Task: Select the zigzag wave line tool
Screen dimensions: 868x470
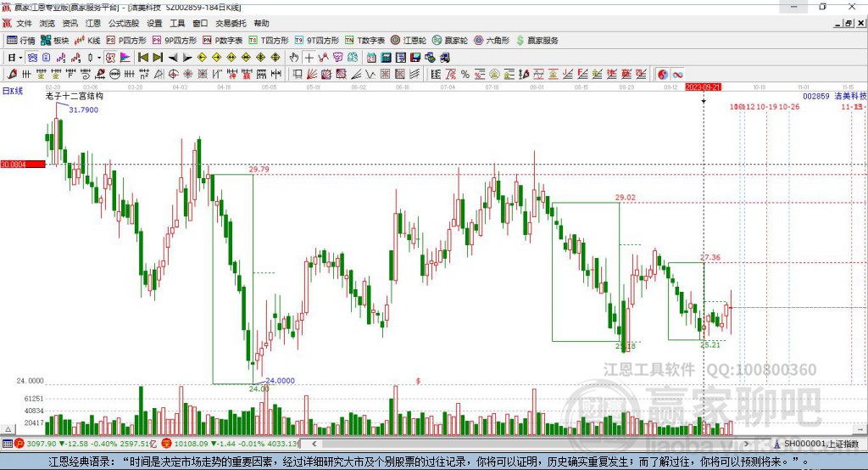Action: pos(370,75)
